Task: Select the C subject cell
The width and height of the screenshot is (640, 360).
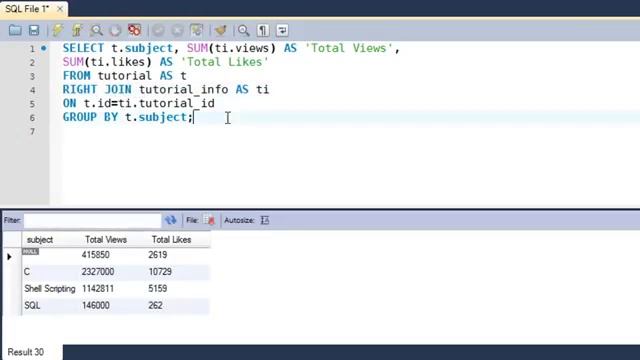Action: point(27,272)
